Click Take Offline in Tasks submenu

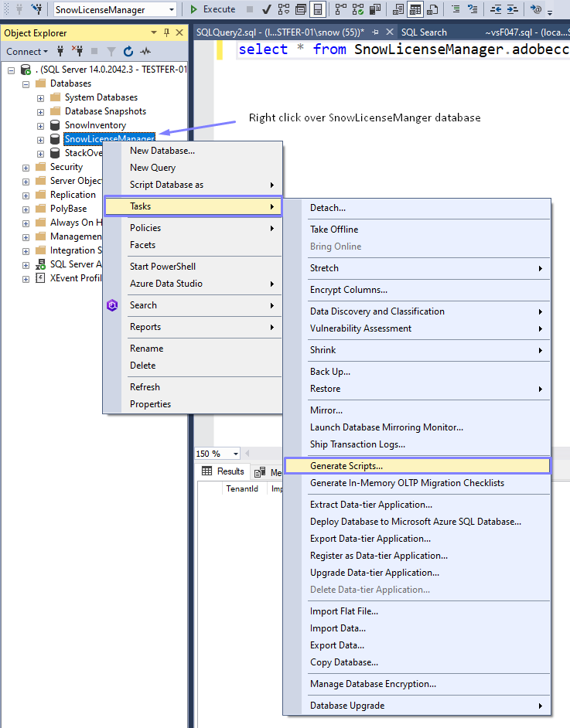pyautogui.click(x=417, y=230)
